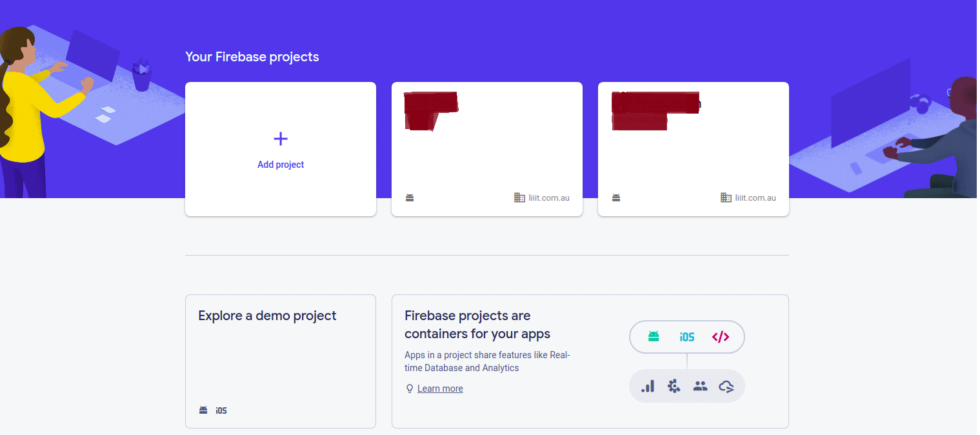
Task: Click organization building icon in first project card
Action: tap(519, 197)
